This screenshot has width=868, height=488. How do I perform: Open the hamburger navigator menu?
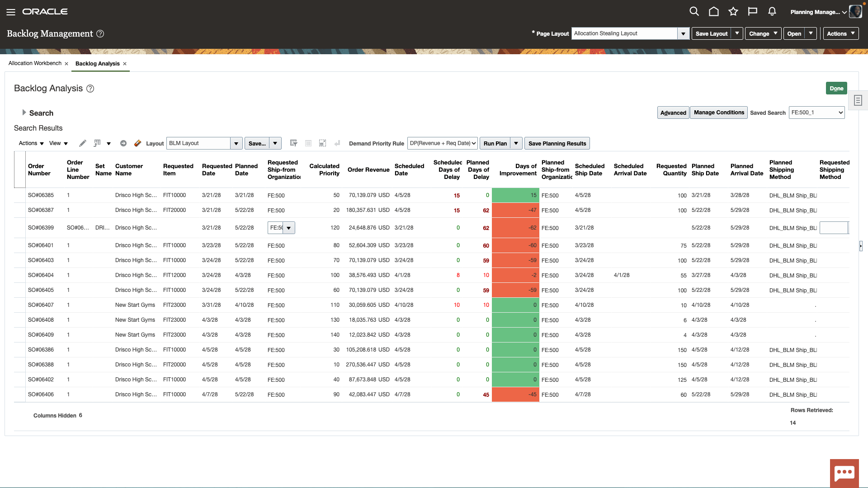pyautogui.click(x=11, y=12)
